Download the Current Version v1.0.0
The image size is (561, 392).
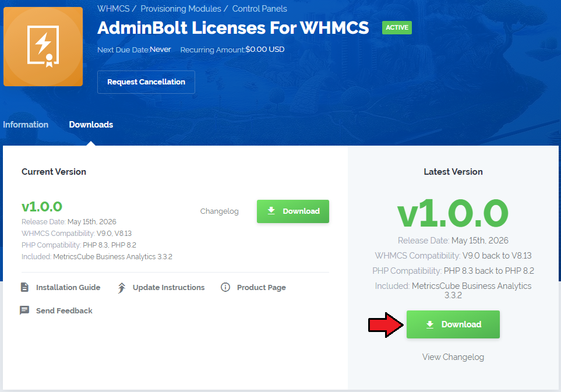click(293, 211)
